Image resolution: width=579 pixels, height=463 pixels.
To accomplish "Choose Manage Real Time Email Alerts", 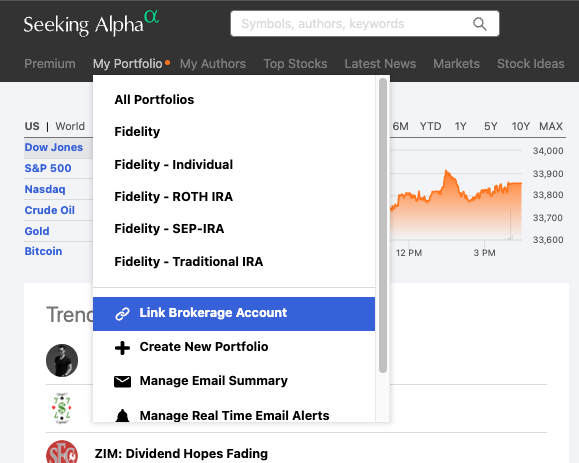I will click(234, 416).
